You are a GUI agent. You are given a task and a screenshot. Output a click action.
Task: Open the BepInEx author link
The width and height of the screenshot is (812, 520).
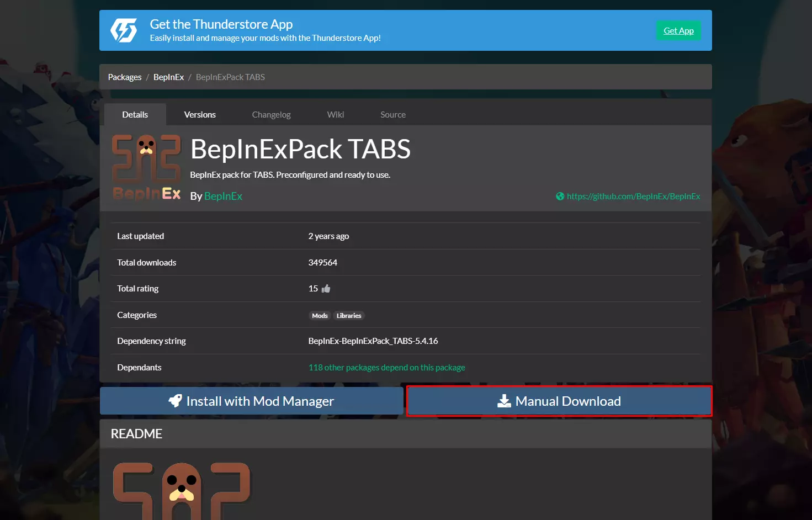click(x=223, y=197)
